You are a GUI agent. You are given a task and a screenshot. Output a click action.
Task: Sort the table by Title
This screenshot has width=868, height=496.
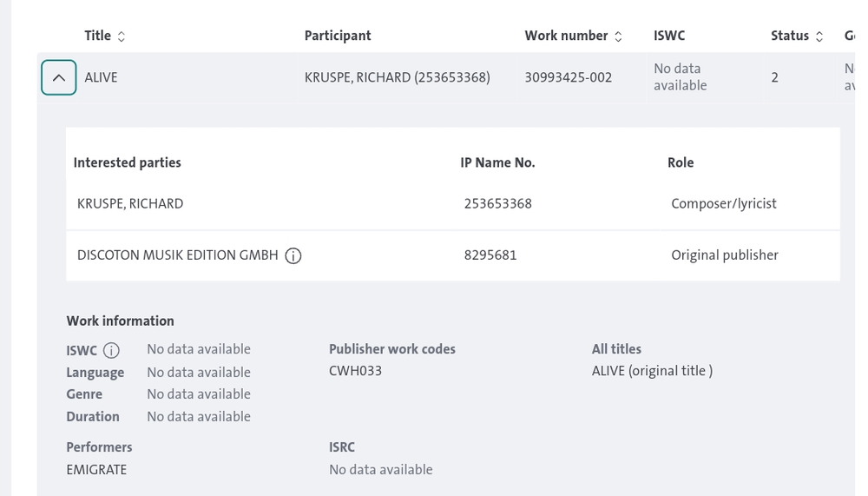122,36
